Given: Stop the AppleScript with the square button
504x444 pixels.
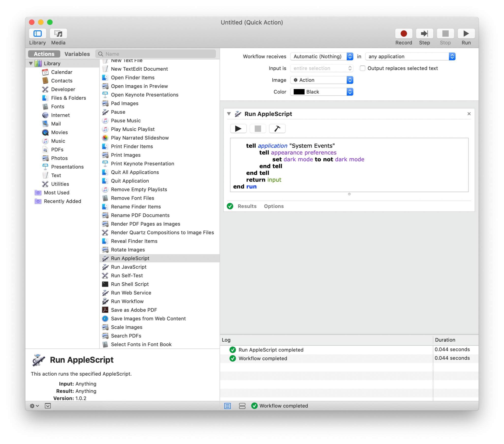Looking at the screenshot, I should 258,128.
